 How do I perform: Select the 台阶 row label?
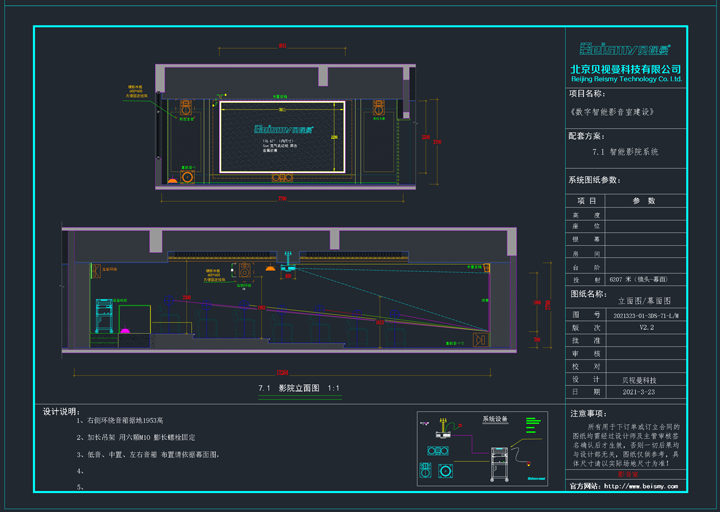coord(586,267)
